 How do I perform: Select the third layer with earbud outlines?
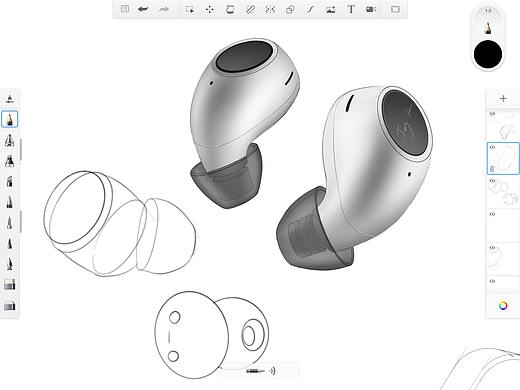pos(504,192)
